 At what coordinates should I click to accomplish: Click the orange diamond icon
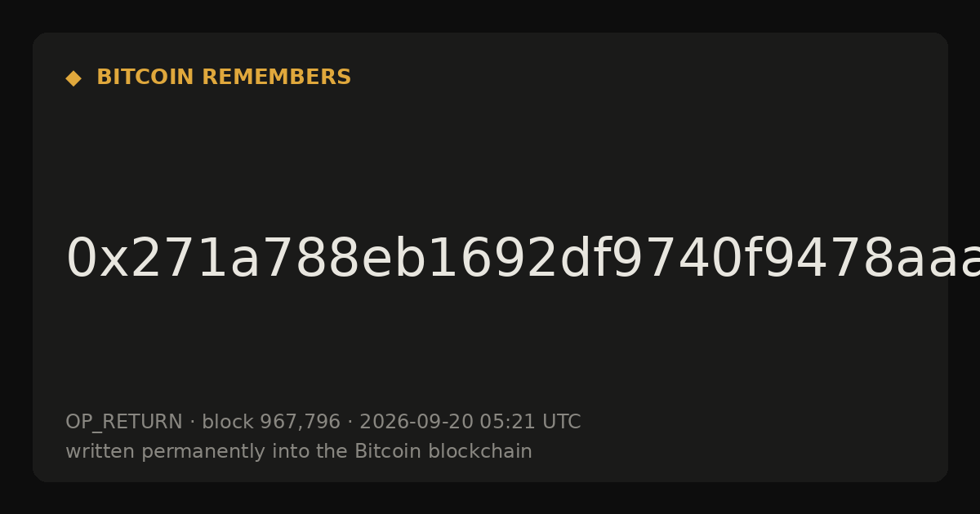73,78
